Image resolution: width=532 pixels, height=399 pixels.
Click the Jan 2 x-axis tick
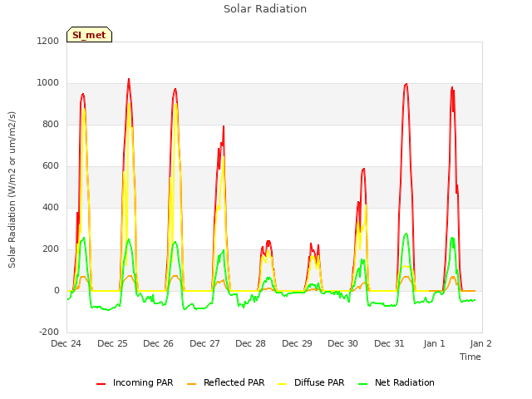[480, 343]
